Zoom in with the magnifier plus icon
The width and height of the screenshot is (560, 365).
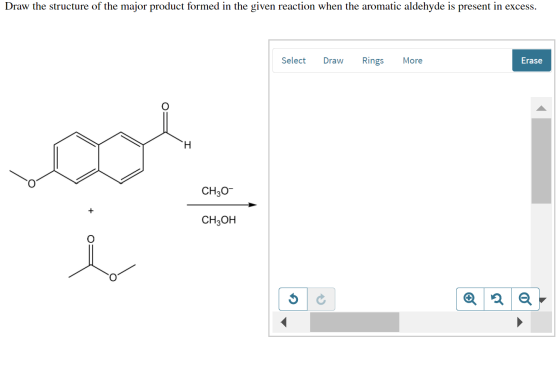tap(470, 299)
